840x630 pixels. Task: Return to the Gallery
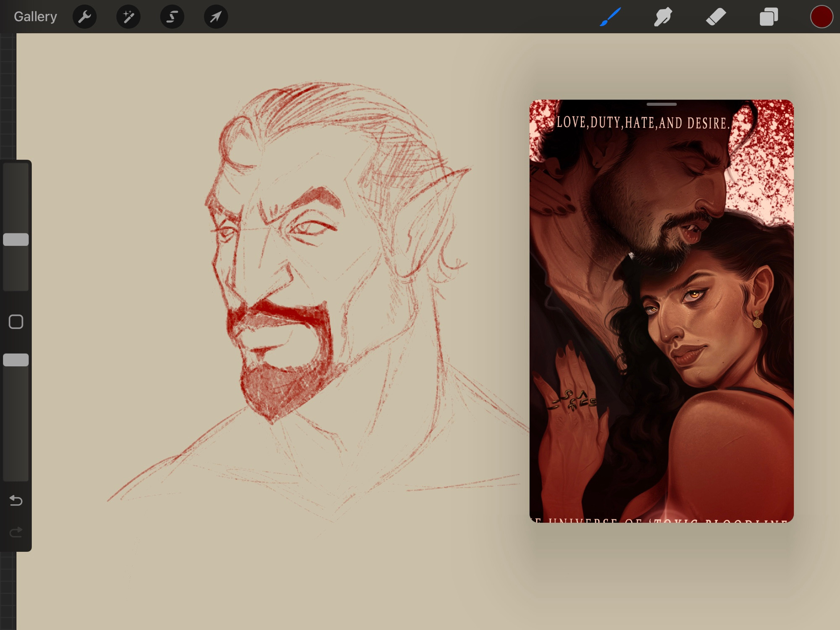pos(35,17)
